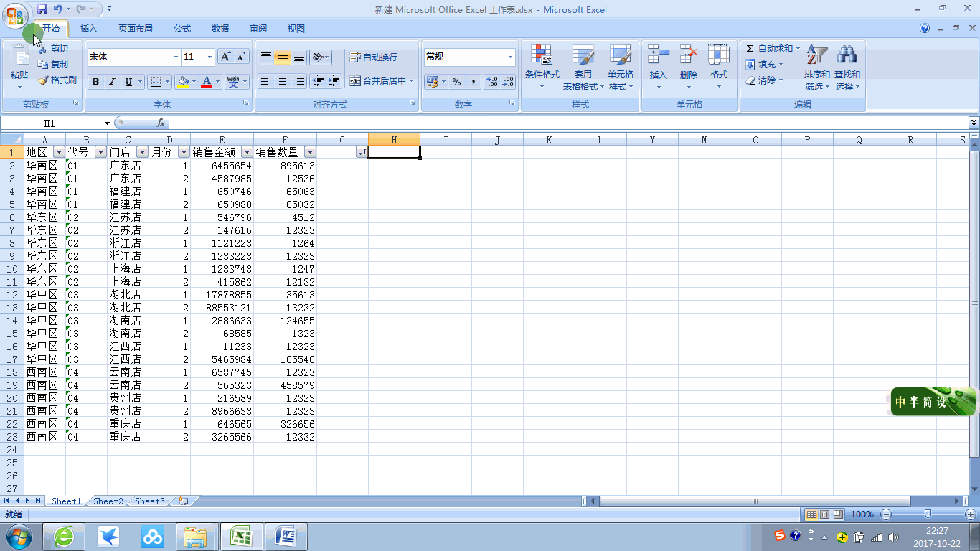Toggle bottom vertical alignment

tap(299, 57)
